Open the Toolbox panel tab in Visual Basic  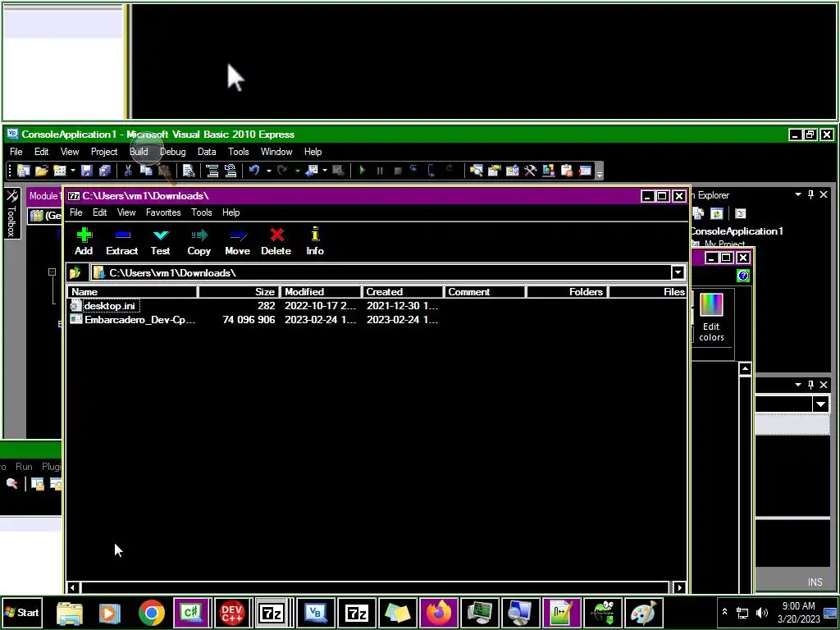pyautogui.click(x=11, y=213)
